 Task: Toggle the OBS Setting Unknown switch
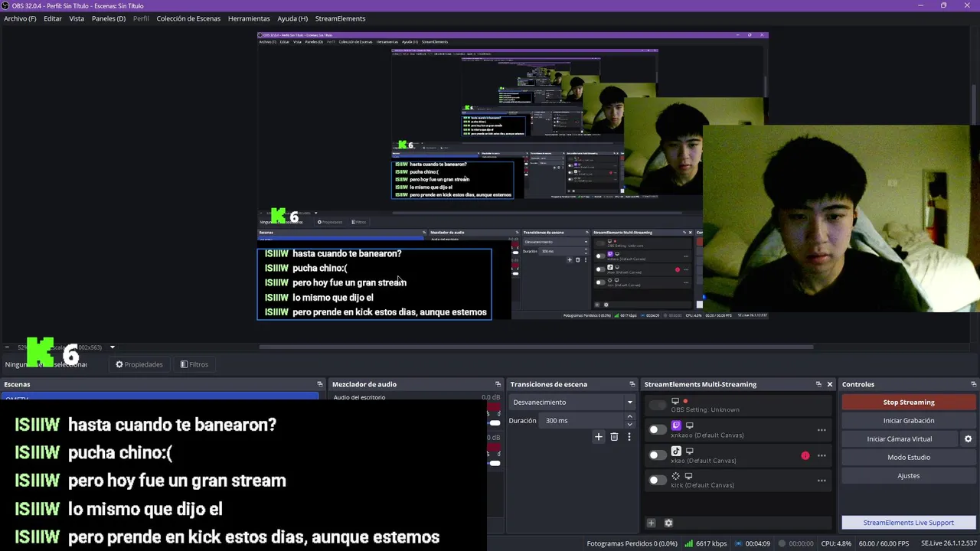[657, 405]
